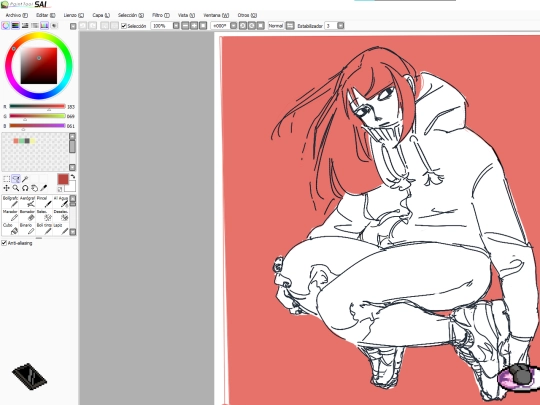The height and width of the screenshot is (405, 540).
Task: Toggle the Anti-aliasing checkbox
Action: tap(4, 243)
